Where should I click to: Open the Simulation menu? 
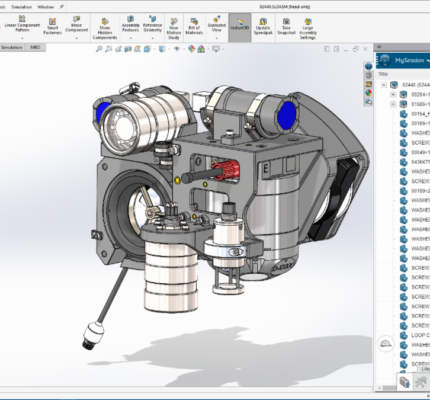click(x=21, y=7)
